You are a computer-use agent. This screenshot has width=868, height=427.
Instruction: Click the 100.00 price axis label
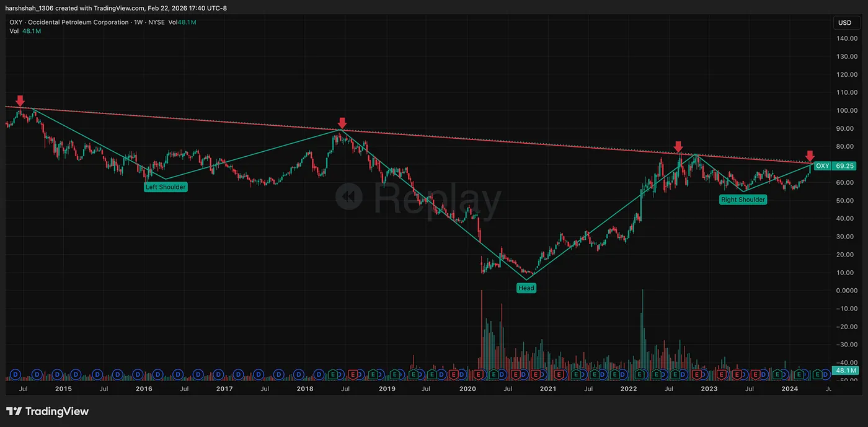846,110
